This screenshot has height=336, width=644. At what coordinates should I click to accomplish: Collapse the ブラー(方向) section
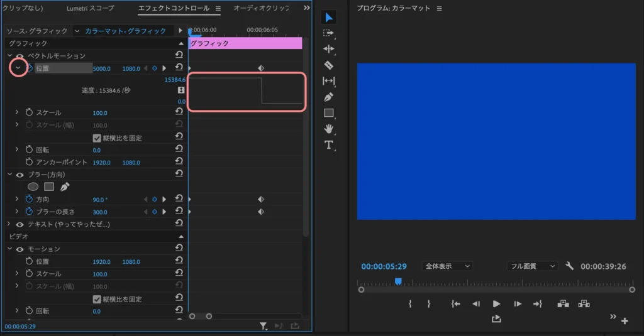click(x=9, y=175)
